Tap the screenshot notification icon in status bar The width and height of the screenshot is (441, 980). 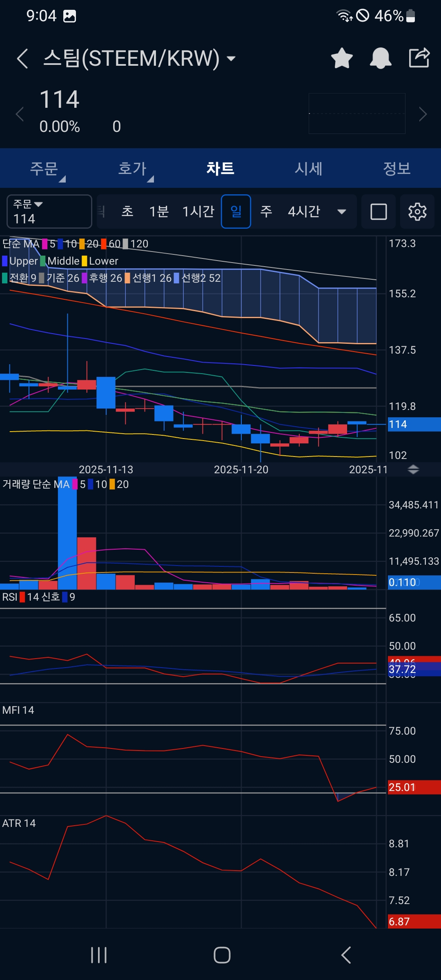click(x=69, y=16)
